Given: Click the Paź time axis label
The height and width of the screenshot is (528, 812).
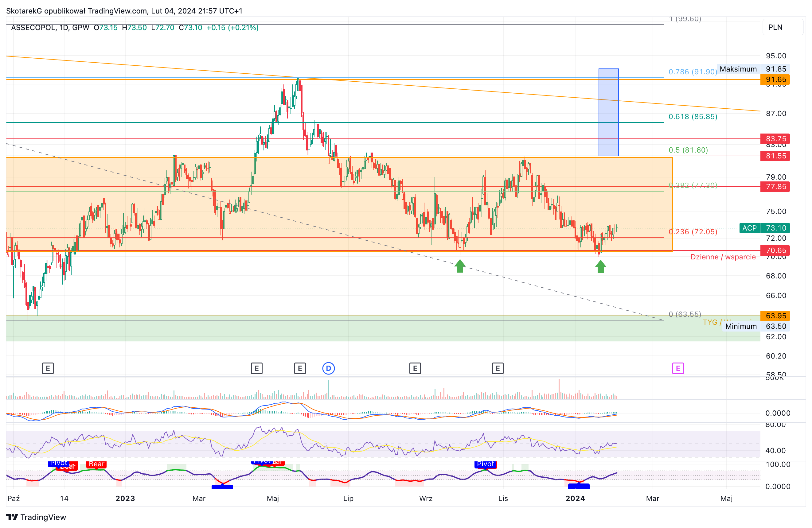Looking at the screenshot, I should click(x=14, y=498).
